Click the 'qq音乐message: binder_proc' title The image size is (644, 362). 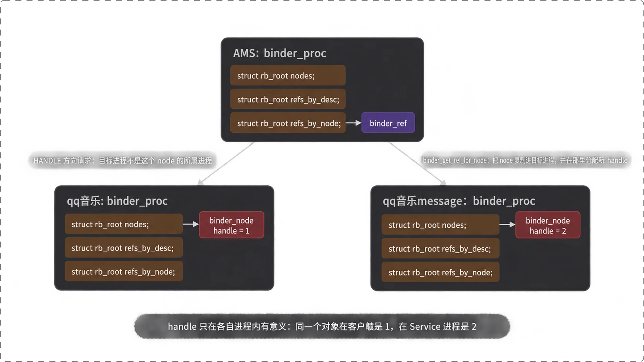[x=459, y=201]
